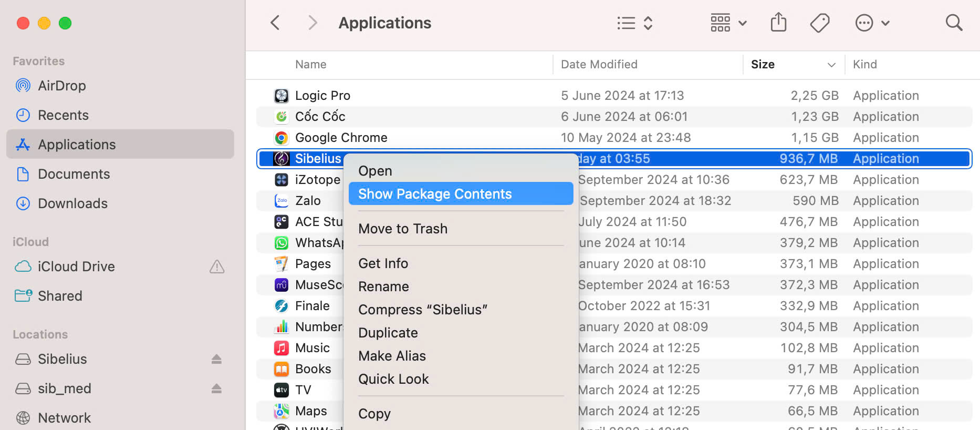Click Finale size 332,9 MB
The image size is (980, 430).
tap(809, 306)
